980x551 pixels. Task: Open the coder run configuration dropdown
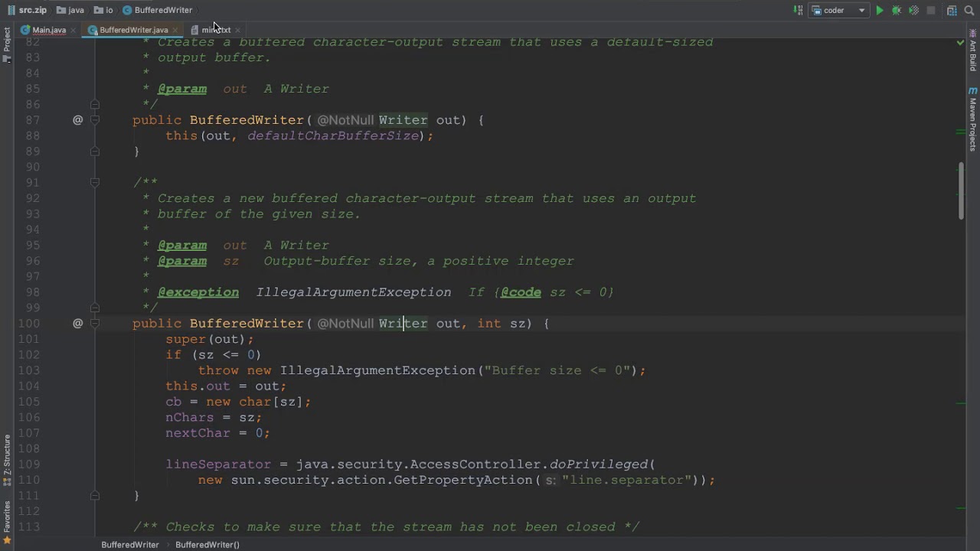[838, 11]
